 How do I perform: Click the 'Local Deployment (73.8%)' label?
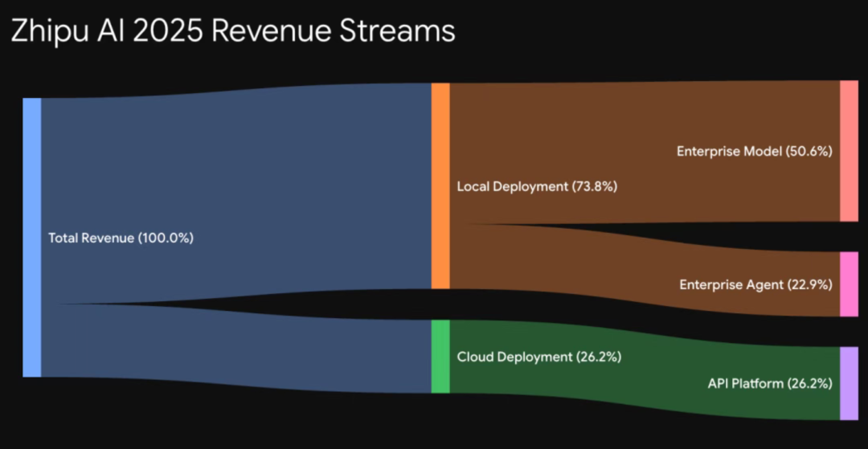coord(537,187)
